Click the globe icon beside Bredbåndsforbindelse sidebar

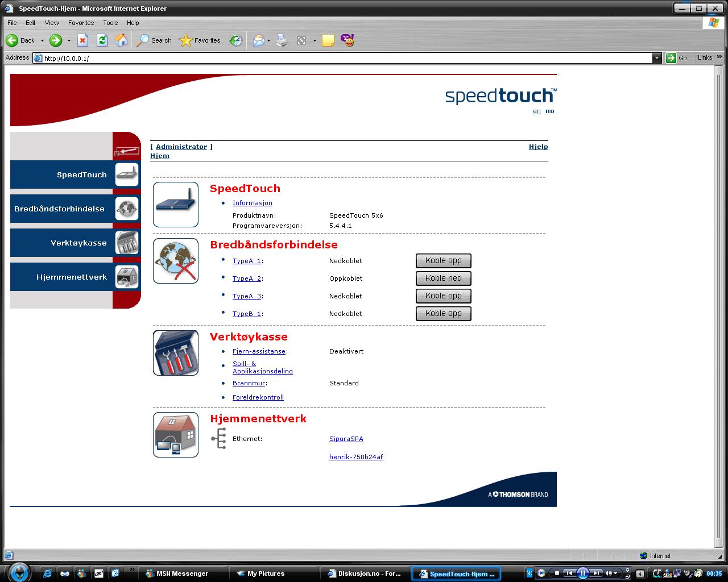(x=127, y=209)
